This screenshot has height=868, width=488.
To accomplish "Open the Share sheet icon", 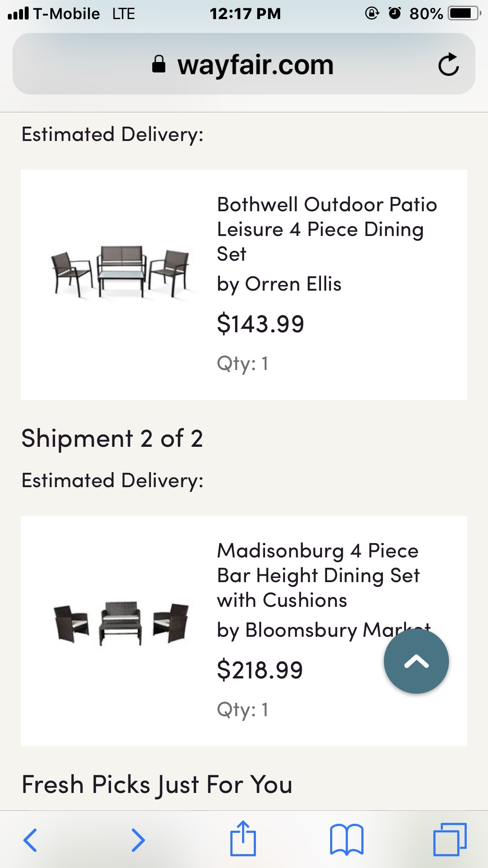I will [x=243, y=839].
